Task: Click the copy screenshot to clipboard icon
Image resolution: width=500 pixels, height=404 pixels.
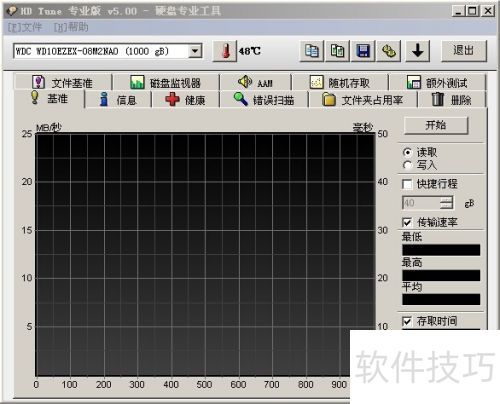Action: click(337, 51)
